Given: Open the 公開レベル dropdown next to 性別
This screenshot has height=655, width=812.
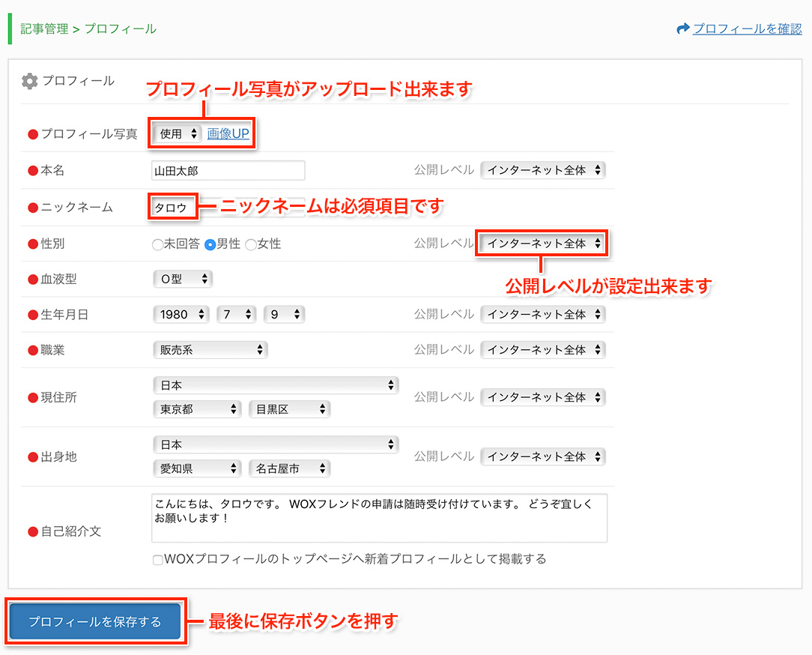Looking at the screenshot, I should tap(542, 243).
